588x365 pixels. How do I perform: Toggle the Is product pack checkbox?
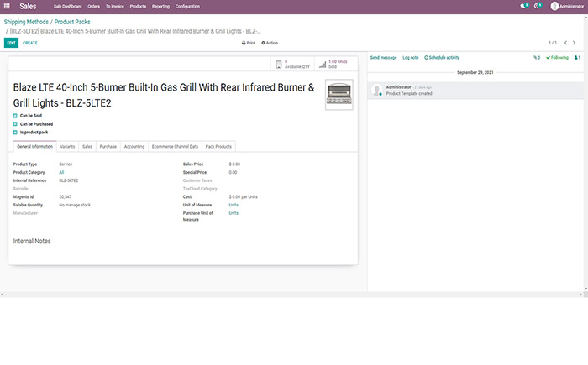pos(15,133)
